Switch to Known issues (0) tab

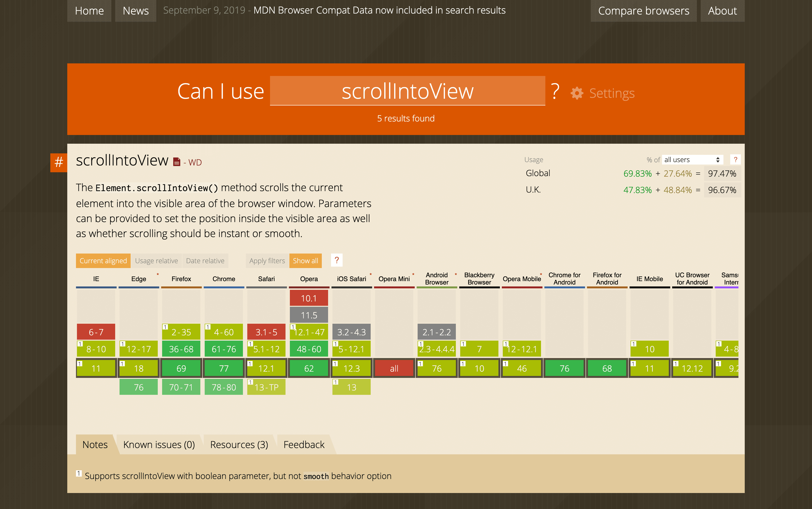click(x=159, y=444)
